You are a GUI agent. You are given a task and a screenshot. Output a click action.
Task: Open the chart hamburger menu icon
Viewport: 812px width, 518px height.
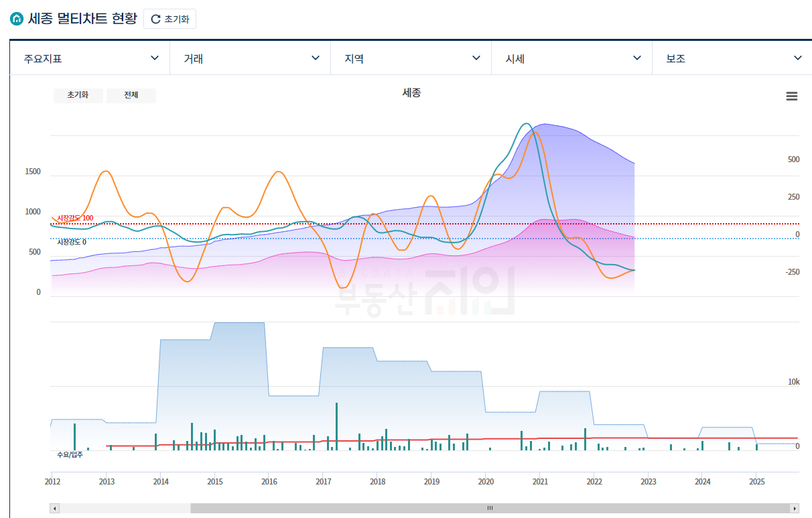click(791, 96)
